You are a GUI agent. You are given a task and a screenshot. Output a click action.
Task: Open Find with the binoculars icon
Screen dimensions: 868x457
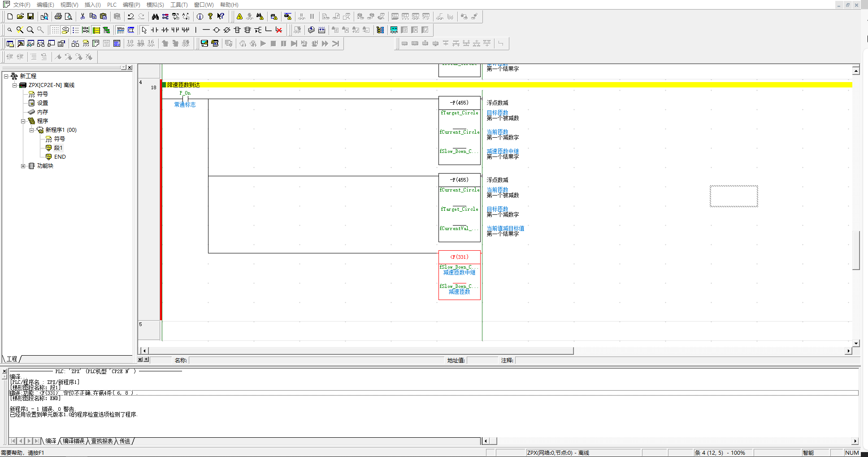coord(155,17)
